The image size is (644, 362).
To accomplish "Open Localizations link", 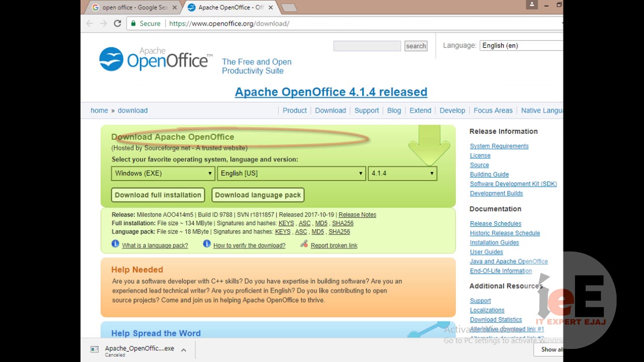I will (x=487, y=310).
